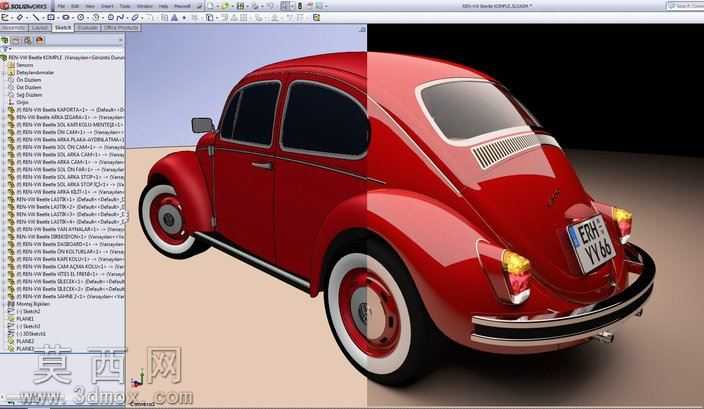Click the Rebuild traffic light icon
This screenshot has width=704, height=409.
click(300, 6)
